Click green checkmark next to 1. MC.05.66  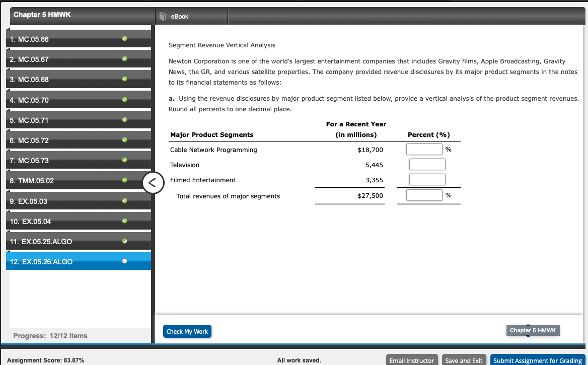click(x=124, y=38)
